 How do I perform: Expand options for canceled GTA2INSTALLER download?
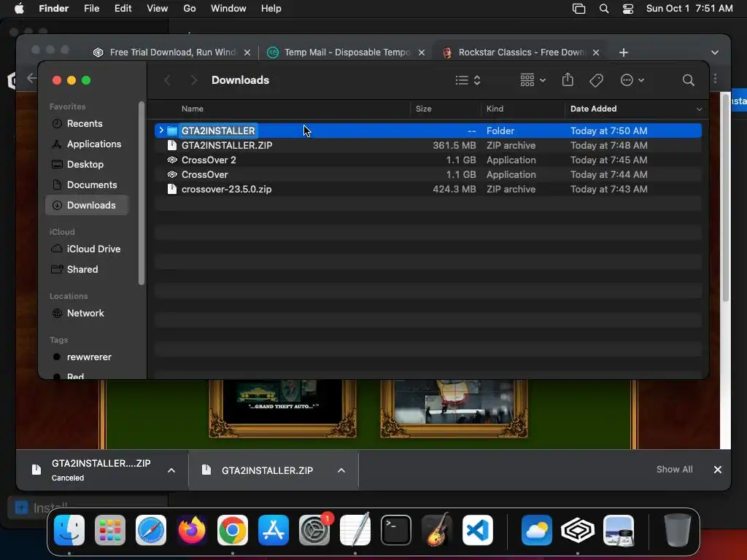click(x=171, y=470)
